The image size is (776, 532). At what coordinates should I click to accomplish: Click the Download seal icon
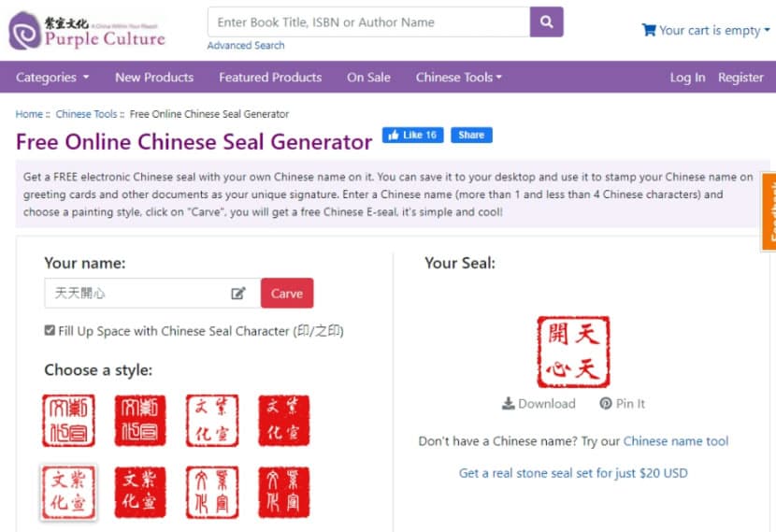coord(508,404)
